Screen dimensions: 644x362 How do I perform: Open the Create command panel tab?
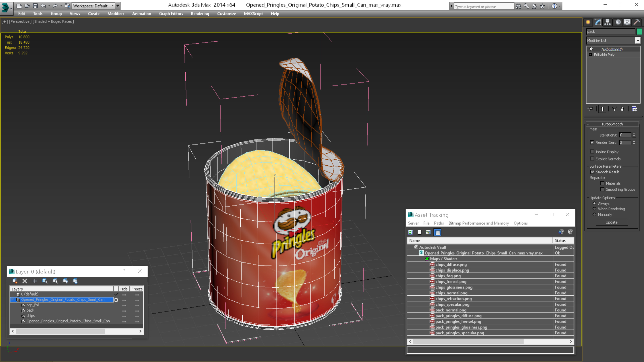[x=588, y=22]
